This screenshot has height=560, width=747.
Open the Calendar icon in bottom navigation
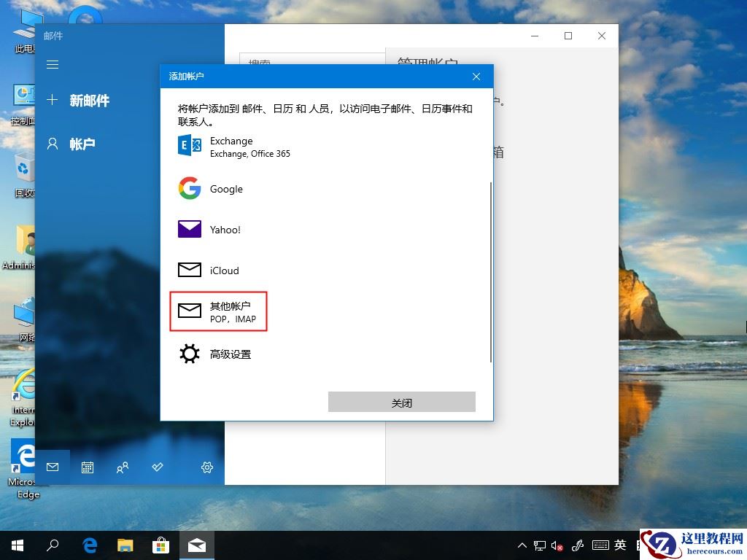coord(88,467)
